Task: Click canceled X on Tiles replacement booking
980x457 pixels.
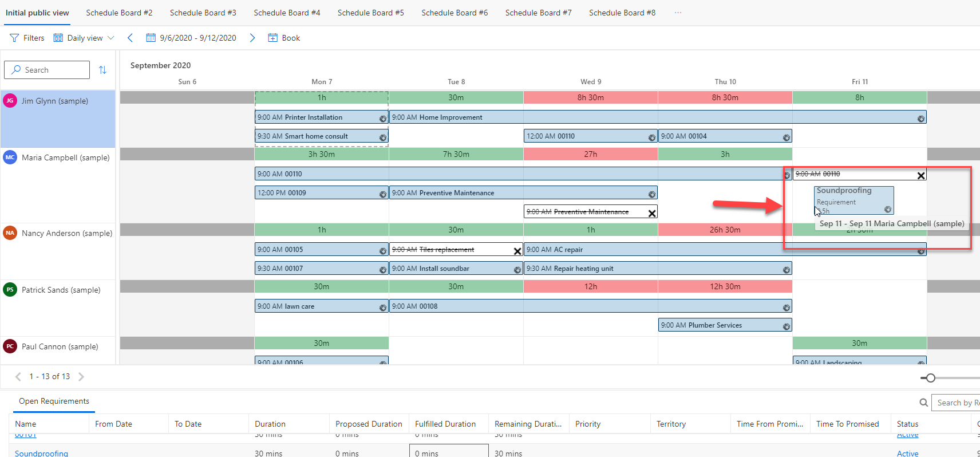Action: [x=517, y=251]
